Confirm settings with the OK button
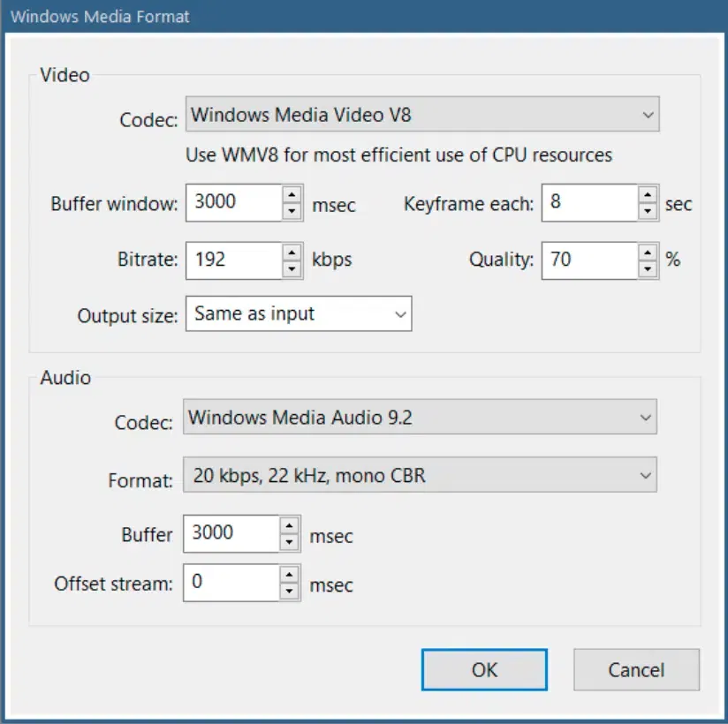This screenshot has height=724, width=728. click(x=484, y=670)
